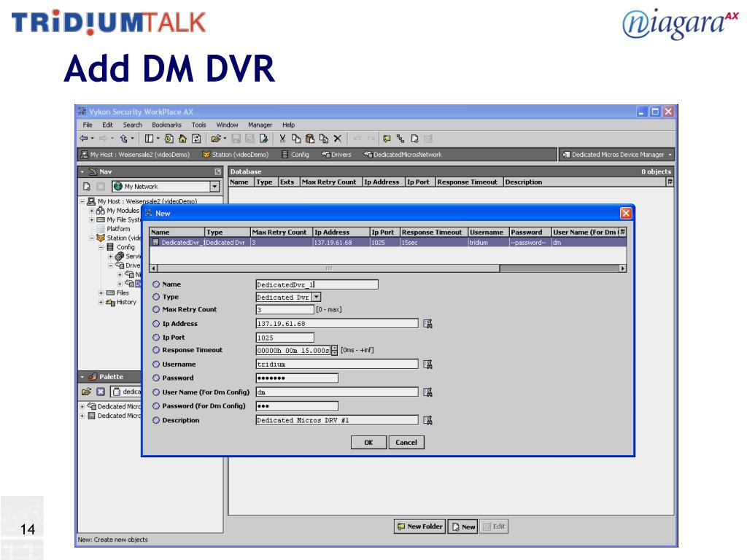
Task: Click the new document icon in Nav panel
Action: point(87,186)
